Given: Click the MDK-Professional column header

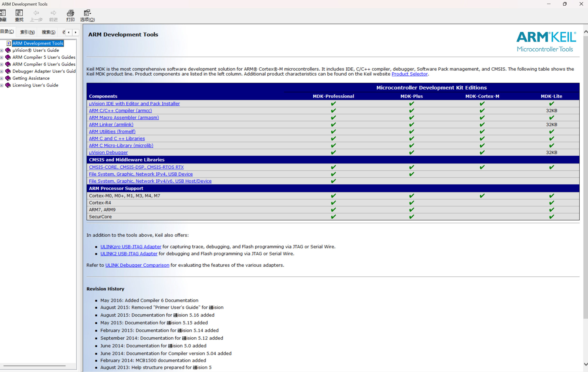Looking at the screenshot, I should 333,96.
